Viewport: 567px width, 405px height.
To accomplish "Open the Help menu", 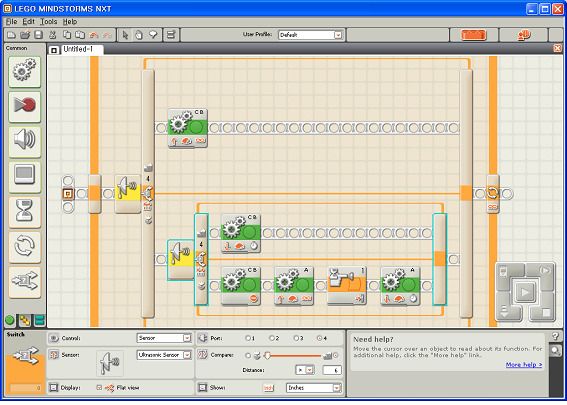I will coord(70,21).
